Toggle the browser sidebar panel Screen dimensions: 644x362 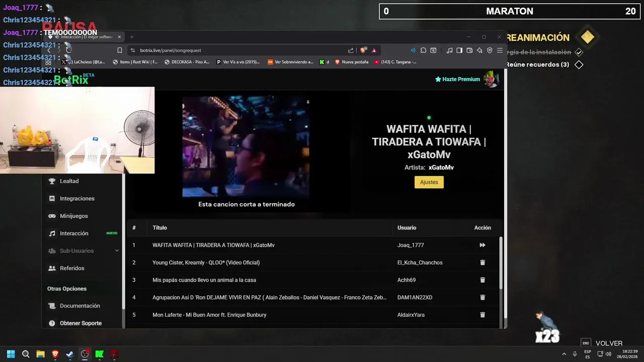(x=459, y=50)
